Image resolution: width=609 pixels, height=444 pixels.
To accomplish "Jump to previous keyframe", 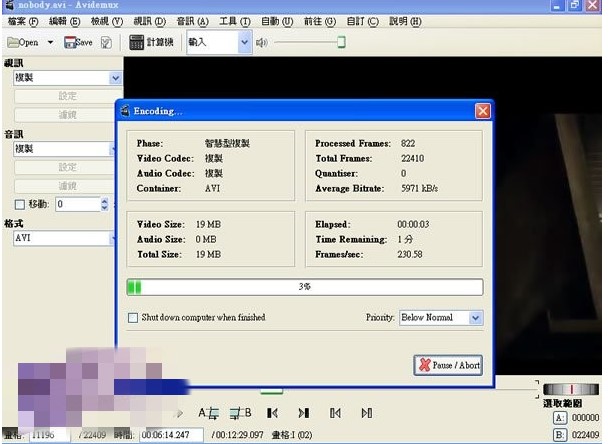I will tap(272, 412).
